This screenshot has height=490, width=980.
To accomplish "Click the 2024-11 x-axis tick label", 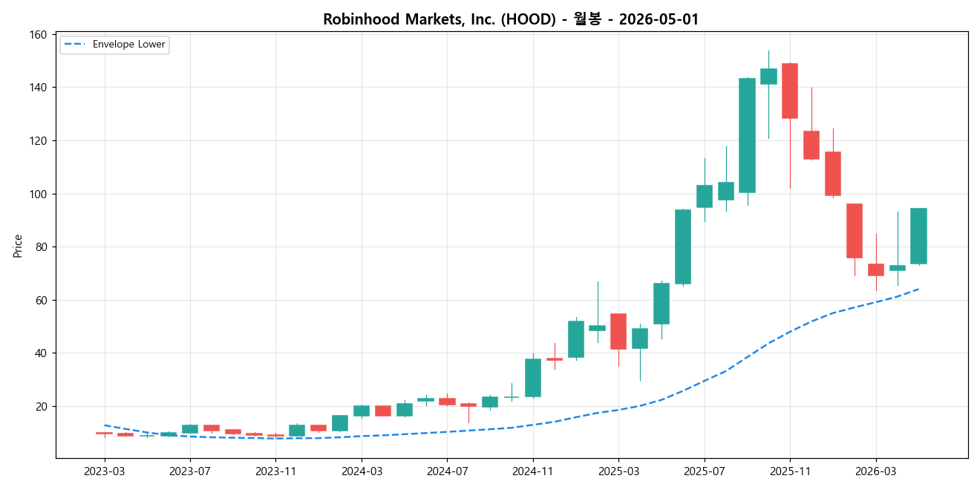I will (x=533, y=471).
